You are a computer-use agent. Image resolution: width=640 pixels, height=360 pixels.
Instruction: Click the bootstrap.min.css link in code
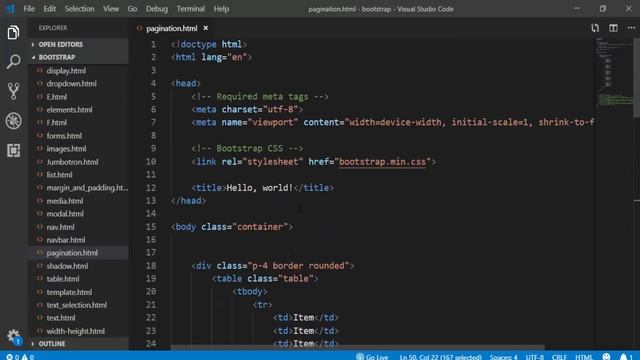click(x=382, y=162)
